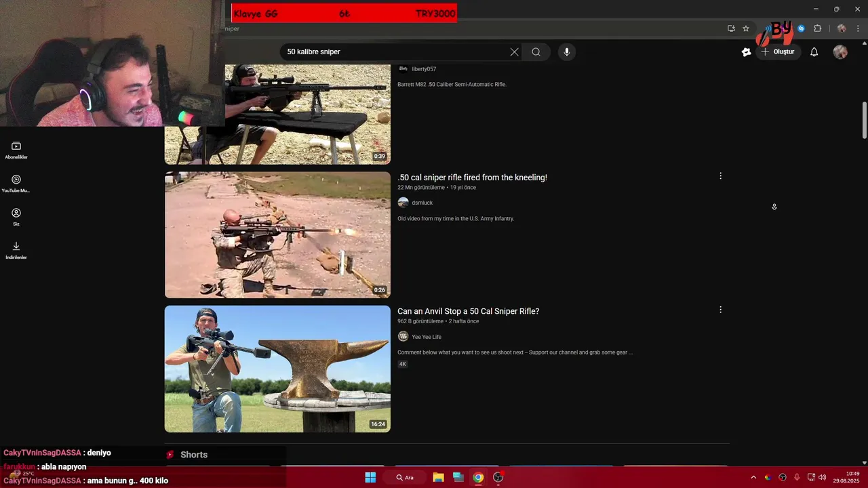Open İndirilenler in the sidebar
The height and width of the screenshot is (488, 868).
[16, 250]
